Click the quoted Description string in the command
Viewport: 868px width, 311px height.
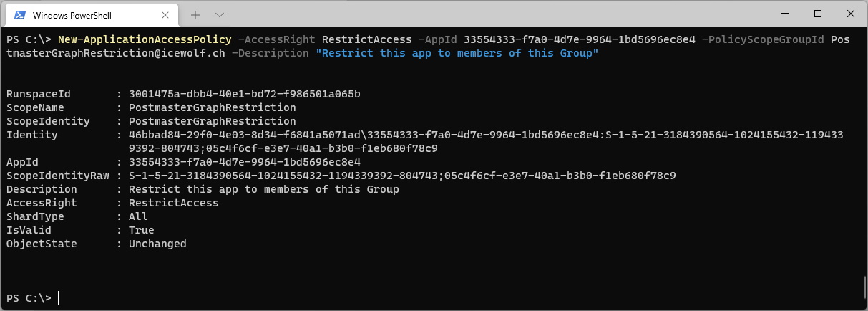pyautogui.click(x=457, y=53)
